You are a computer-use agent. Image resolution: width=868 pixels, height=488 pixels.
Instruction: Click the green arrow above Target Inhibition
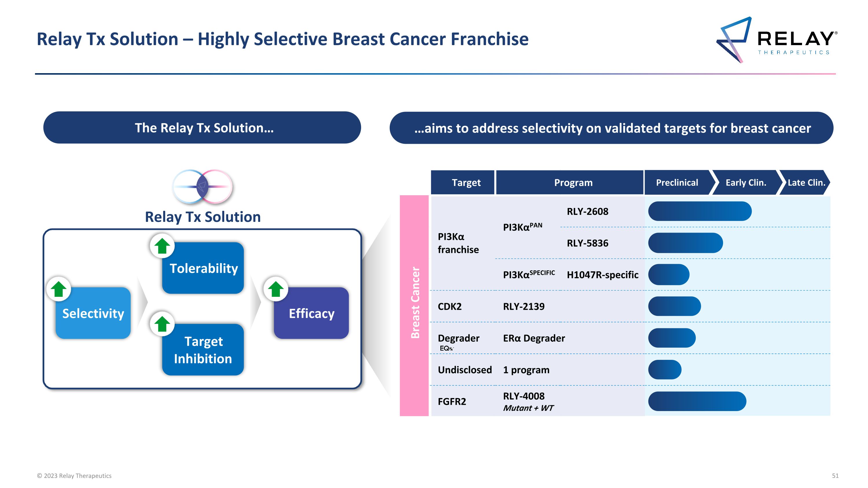pyautogui.click(x=162, y=324)
